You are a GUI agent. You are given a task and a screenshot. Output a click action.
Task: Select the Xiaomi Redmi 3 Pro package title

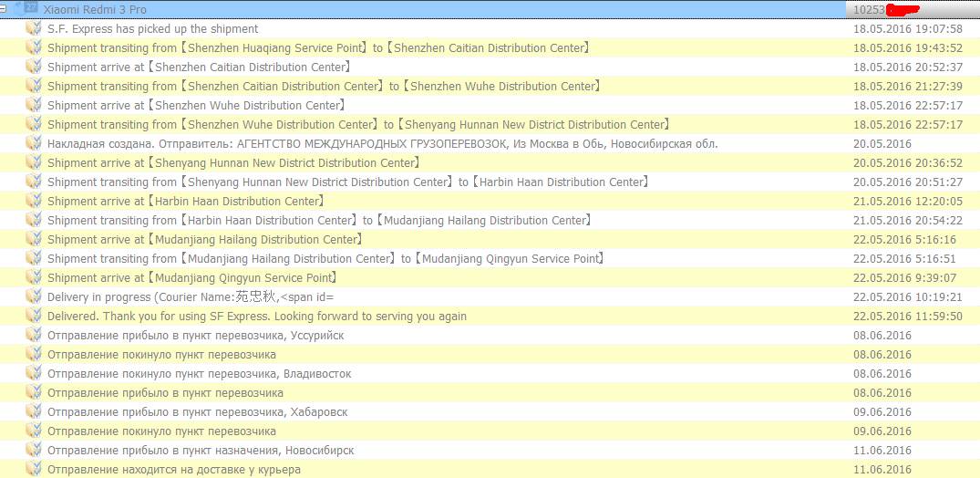[x=95, y=9]
